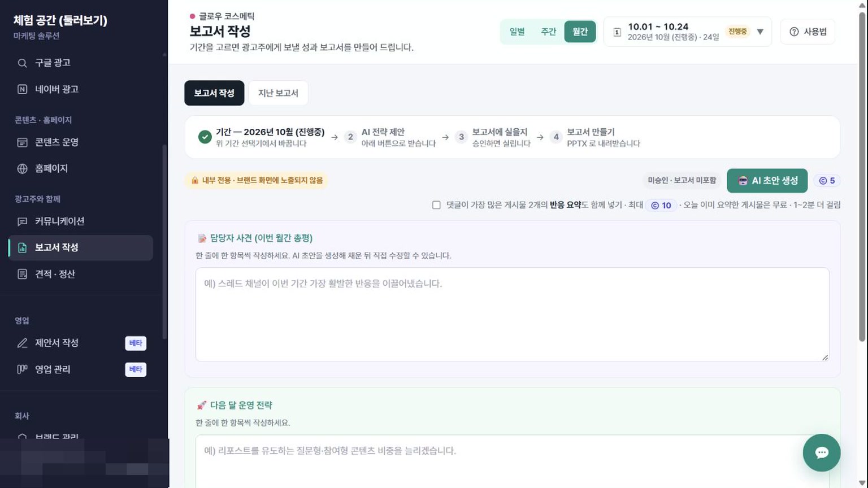Click the main page vertical scrollbar

tap(862, 176)
